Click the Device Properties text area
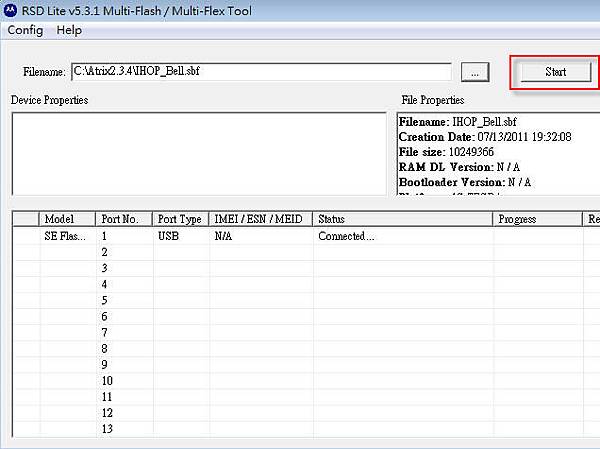 pyautogui.click(x=199, y=154)
